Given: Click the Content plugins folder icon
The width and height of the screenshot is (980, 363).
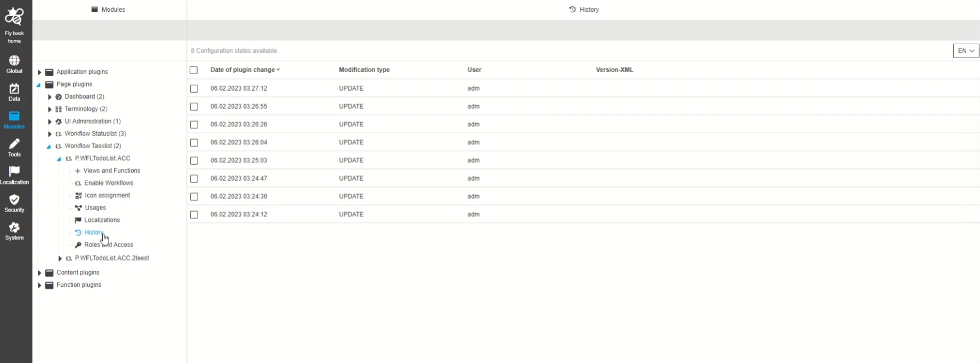Looking at the screenshot, I should coord(50,273).
